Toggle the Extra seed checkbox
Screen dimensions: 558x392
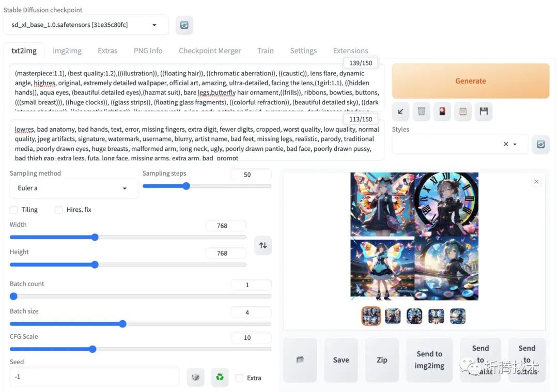click(x=240, y=378)
